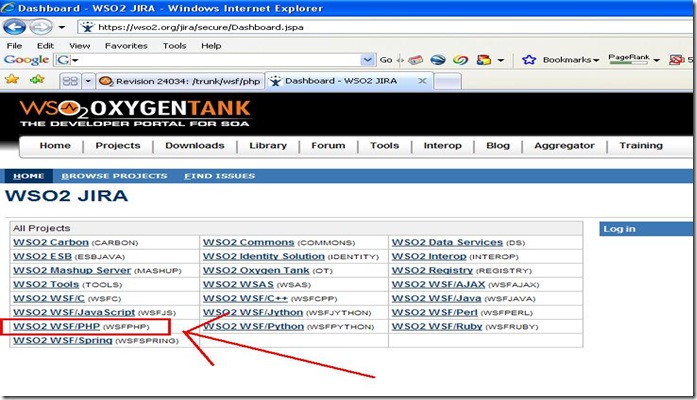Select the JIRA HOME tab

[29, 176]
